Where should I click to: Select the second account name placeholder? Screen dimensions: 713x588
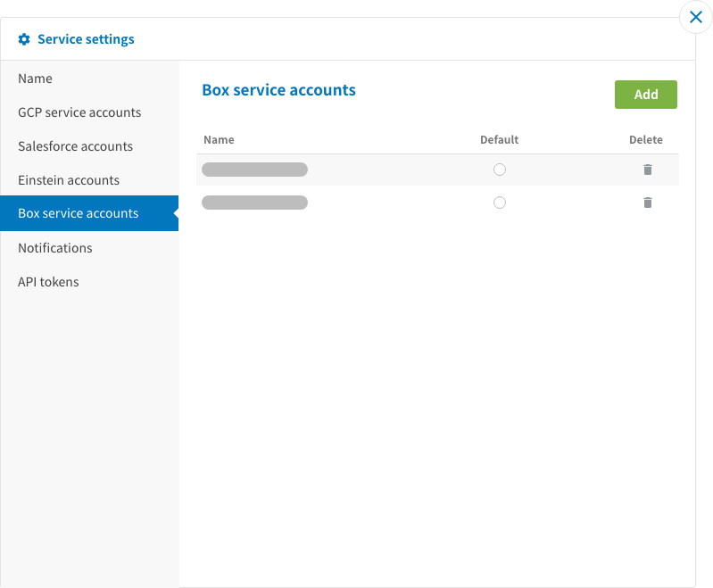coord(254,203)
